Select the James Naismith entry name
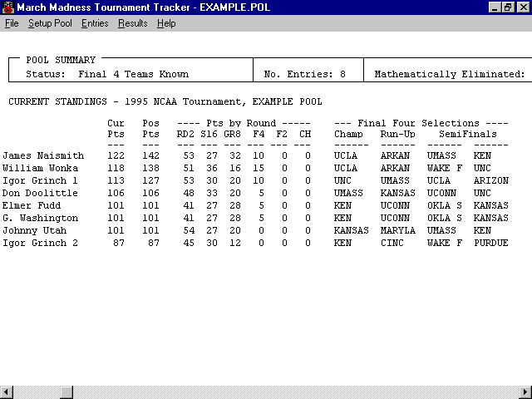 42,155
